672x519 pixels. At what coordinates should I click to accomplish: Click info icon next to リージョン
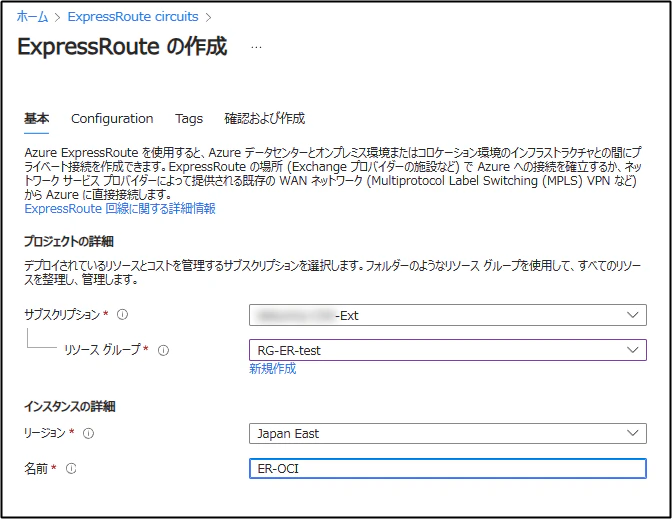coord(88,434)
